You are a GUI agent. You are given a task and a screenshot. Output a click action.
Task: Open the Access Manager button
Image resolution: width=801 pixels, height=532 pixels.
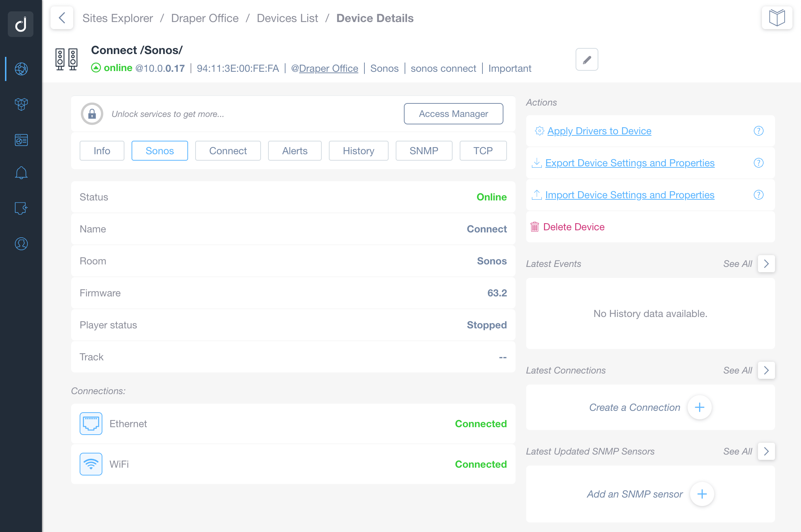coord(454,114)
